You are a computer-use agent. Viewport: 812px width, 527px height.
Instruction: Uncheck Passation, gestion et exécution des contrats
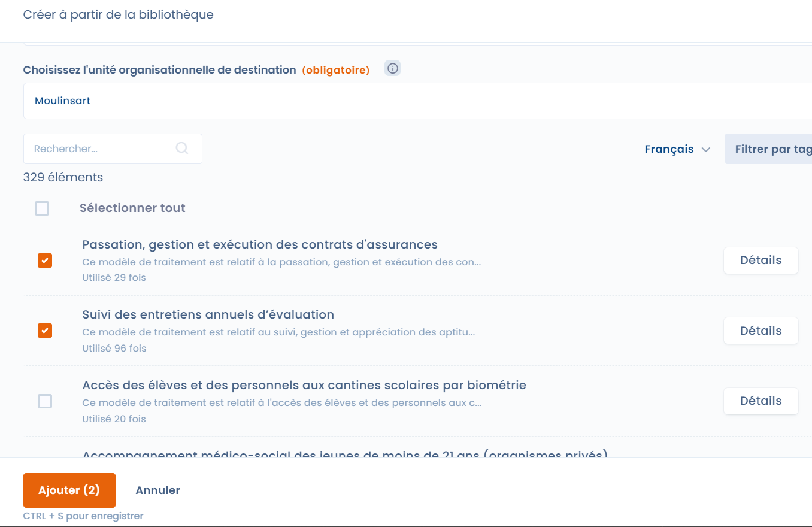pos(45,261)
